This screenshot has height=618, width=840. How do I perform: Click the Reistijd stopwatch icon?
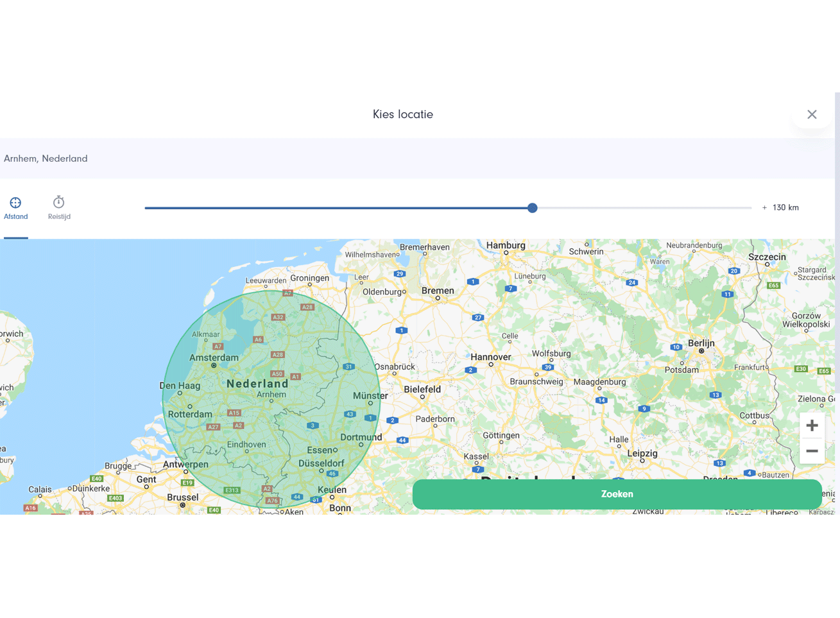click(x=58, y=202)
